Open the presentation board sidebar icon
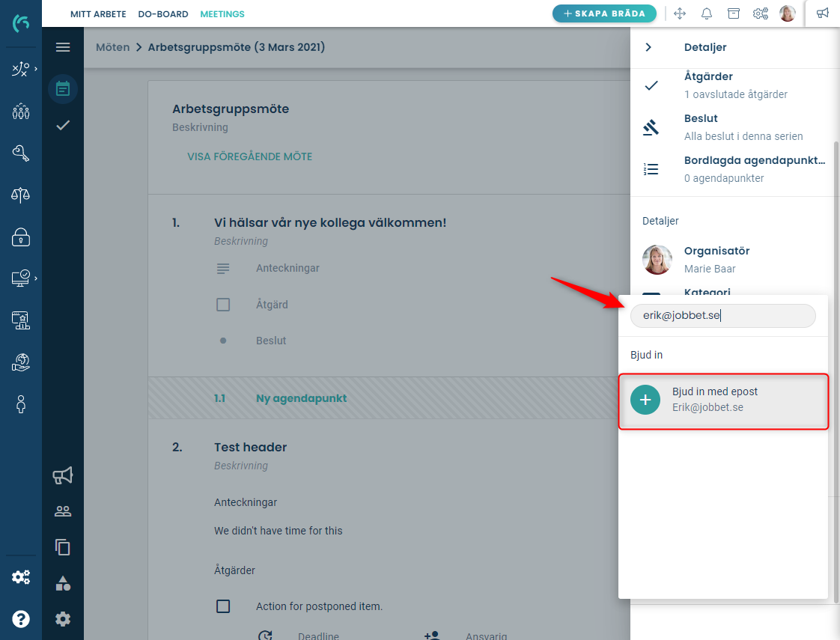This screenshot has width=840, height=640. point(21,320)
